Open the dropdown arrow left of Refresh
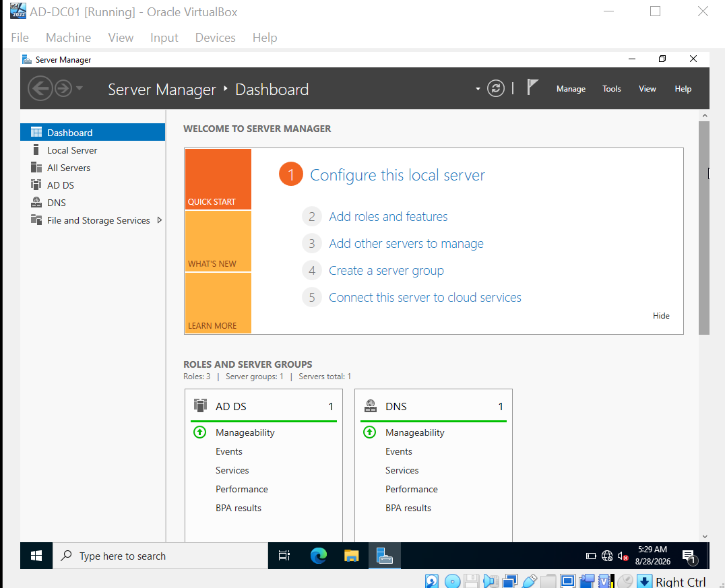 coord(478,89)
